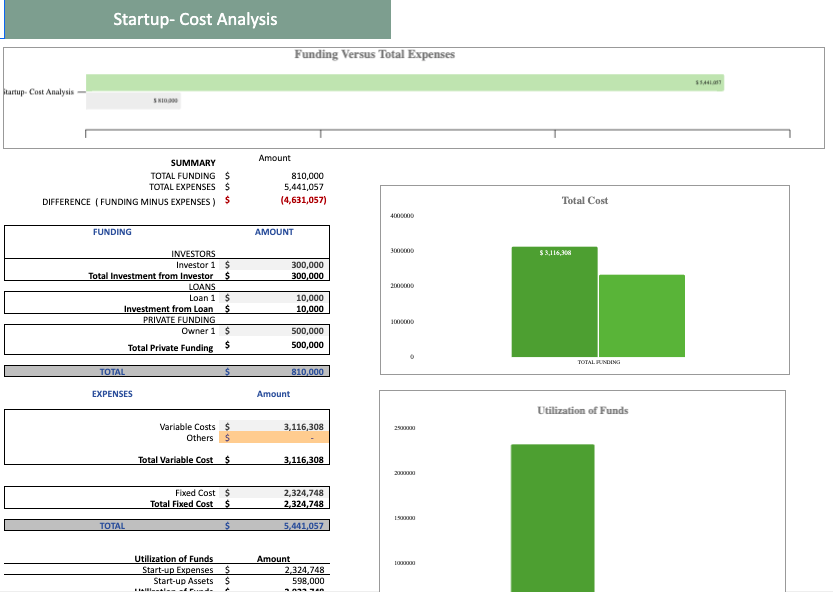The image size is (833, 592).
Task: Click the SUMMARY heading cell
Action: (x=193, y=163)
